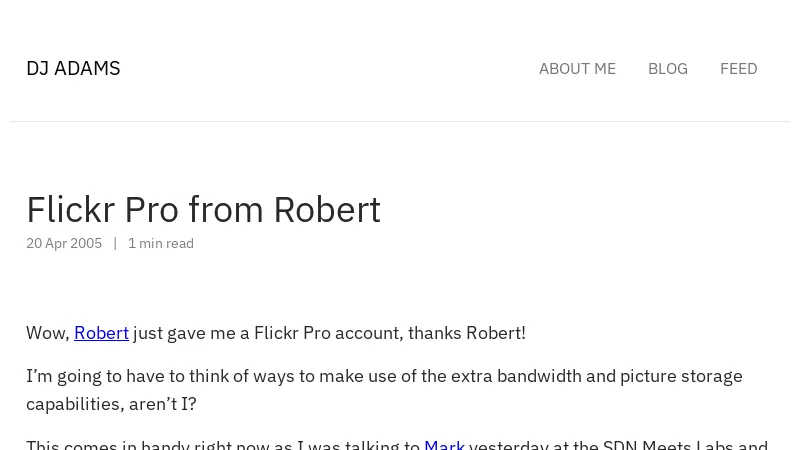Image resolution: width=800 pixels, height=450 pixels.
Task: Open the DJ ADAMS home link
Action: [x=73, y=68]
